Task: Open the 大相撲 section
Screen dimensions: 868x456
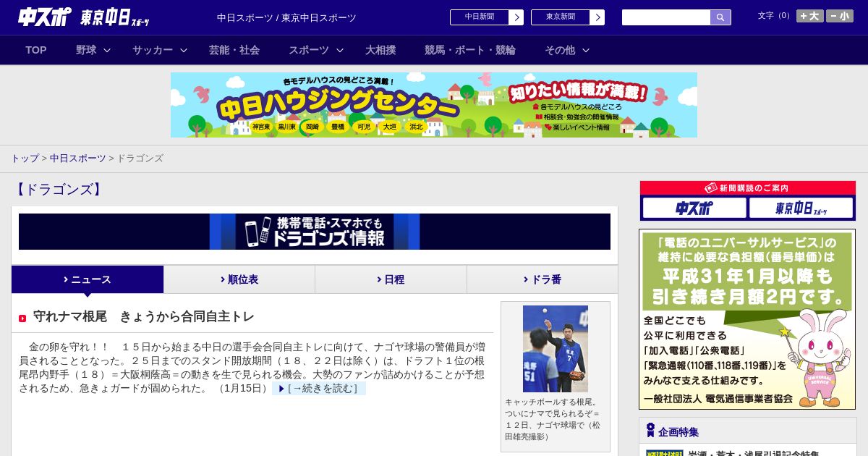Action: coord(380,50)
